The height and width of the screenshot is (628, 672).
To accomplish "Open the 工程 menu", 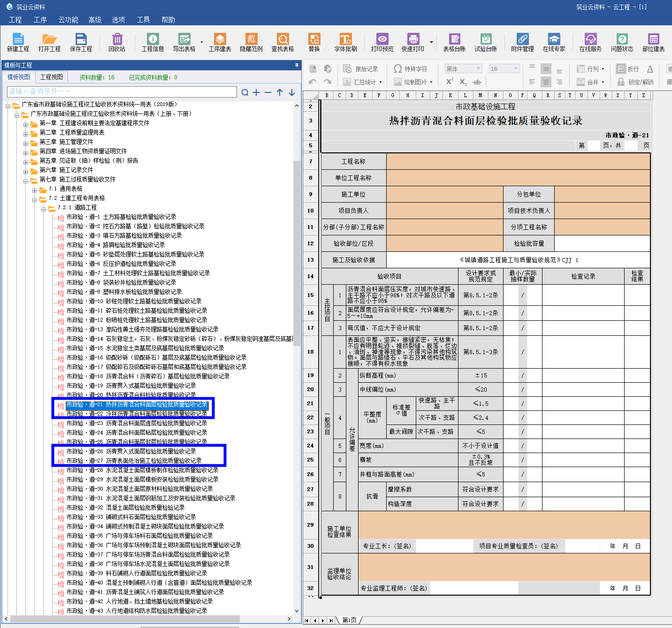I will 15,20.
